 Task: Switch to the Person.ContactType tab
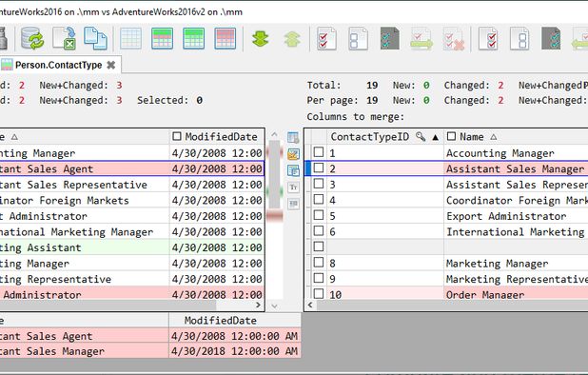coord(58,65)
